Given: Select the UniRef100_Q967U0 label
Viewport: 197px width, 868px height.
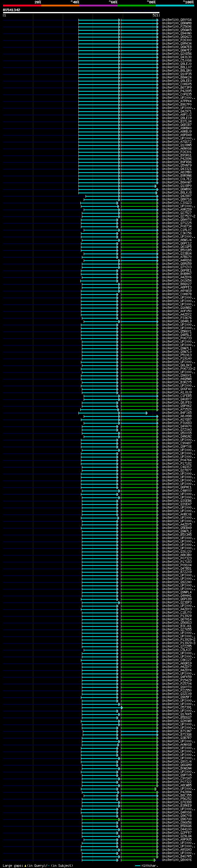Looking at the screenshot, I should pyautogui.click(x=177, y=819).
